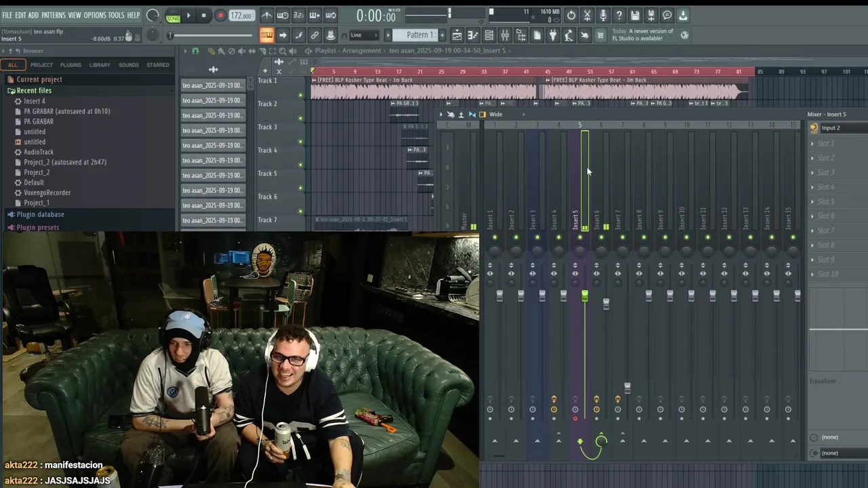This screenshot has width=868, height=488.
Task: Click the wait-for-input countdown icon
Action: 283,15
